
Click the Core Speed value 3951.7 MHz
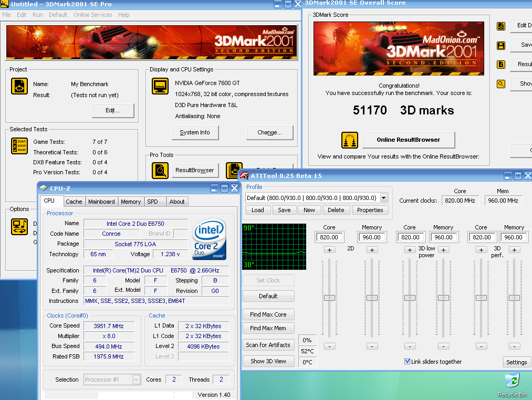point(109,326)
